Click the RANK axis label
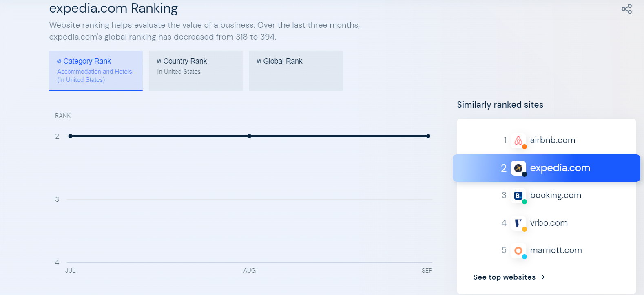This screenshot has width=644, height=295. (63, 116)
